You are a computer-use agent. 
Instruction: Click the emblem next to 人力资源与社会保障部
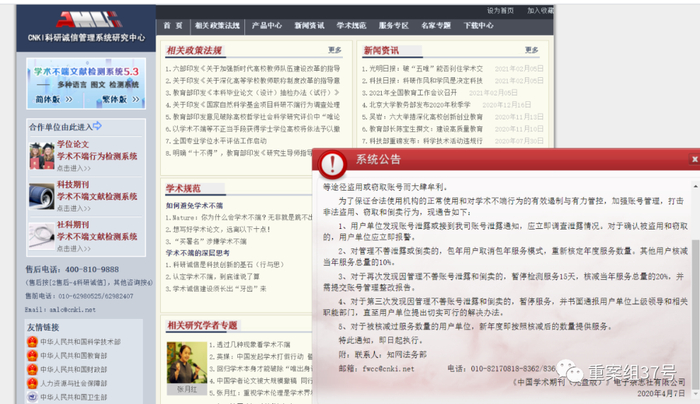pos(32,383)
